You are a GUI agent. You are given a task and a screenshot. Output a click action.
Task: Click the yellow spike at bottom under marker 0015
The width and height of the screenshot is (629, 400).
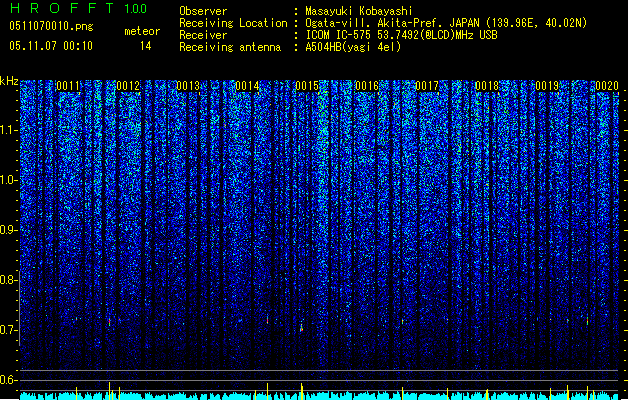[x=302, y=391]
